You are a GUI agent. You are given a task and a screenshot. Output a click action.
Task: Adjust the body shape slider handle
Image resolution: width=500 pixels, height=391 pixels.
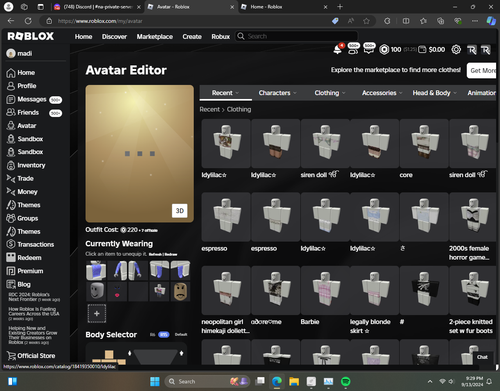click(130, 353)
